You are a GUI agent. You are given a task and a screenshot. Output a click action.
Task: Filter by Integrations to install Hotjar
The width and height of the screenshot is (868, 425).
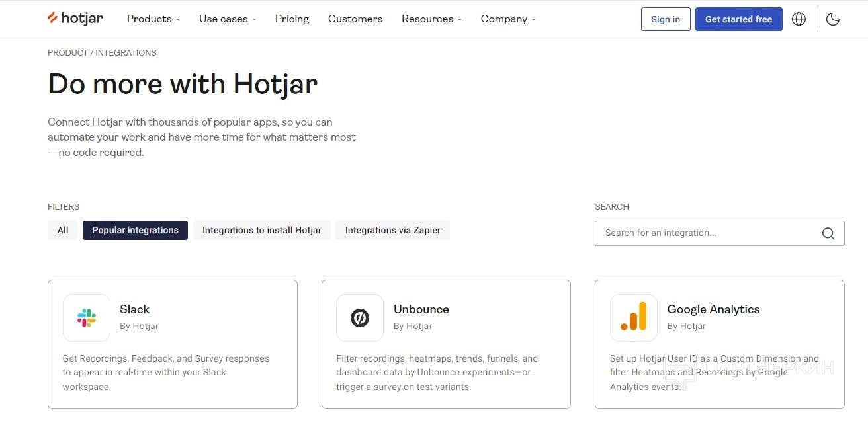coord(261,231)
